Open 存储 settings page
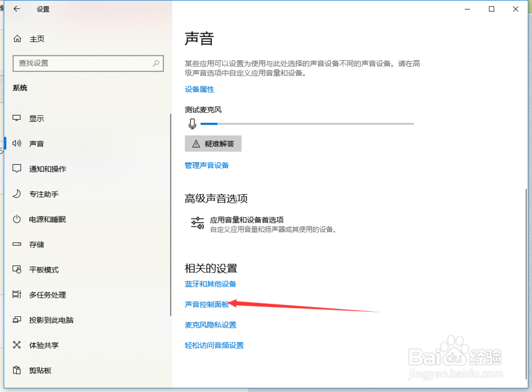This screenshot has height=392, width=532. click(x=37, y=245)
